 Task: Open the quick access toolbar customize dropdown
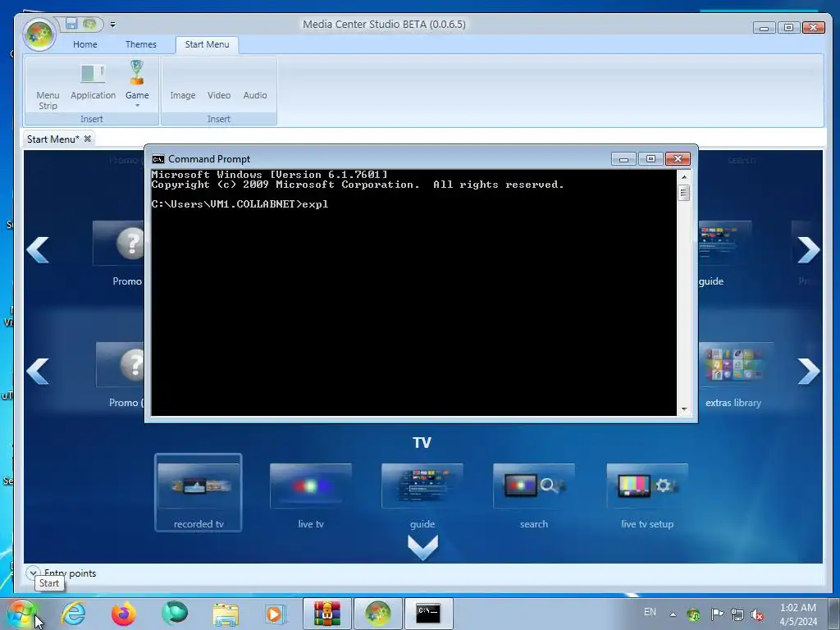pyautogui.click(x=112, y=24)
